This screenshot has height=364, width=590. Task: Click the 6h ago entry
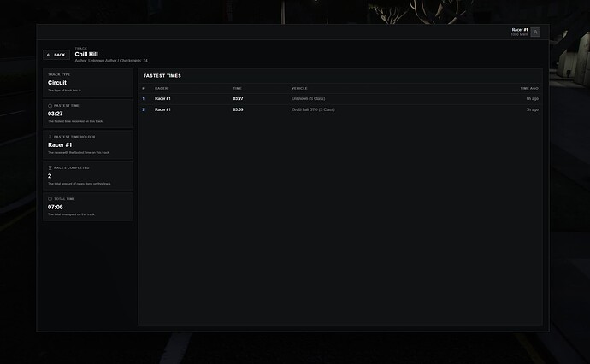point(533,98)
